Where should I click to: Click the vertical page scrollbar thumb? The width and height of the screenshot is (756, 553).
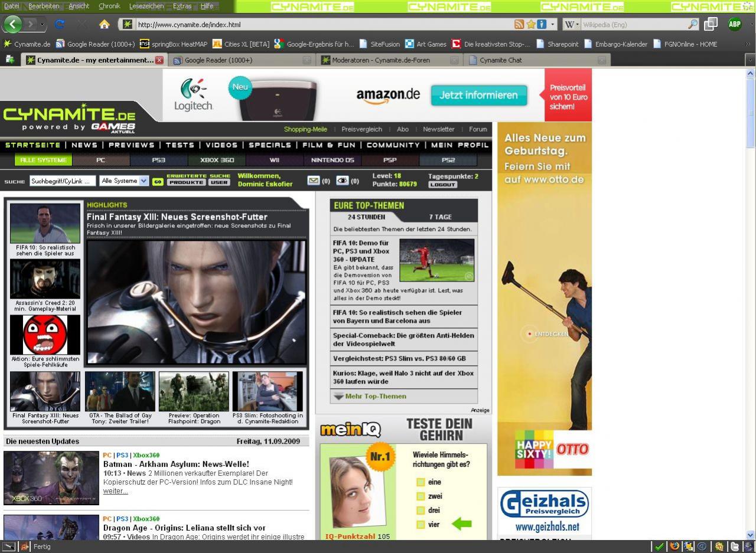pyautogui.click(x=751, y=113)
